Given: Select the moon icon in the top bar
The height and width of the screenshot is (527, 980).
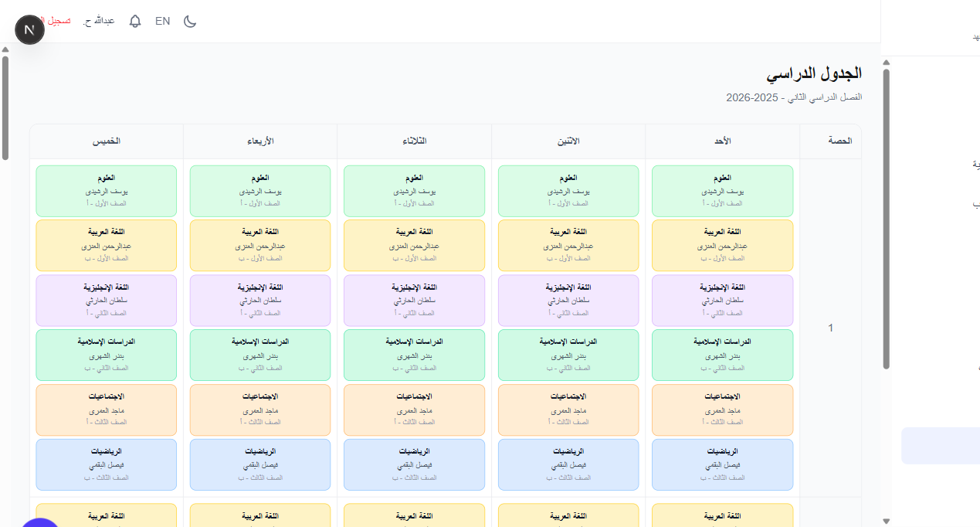Looking at the screenshot, I should (x=190, y=22).
